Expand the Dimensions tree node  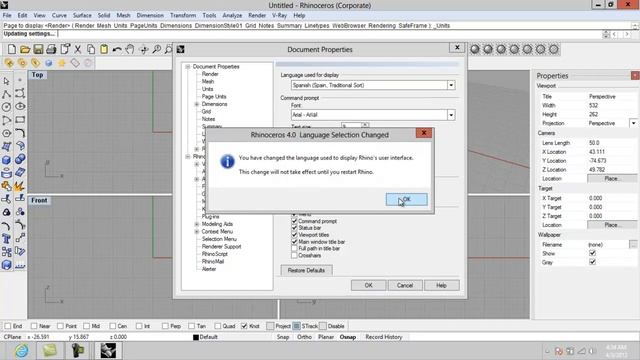point(196,104)
